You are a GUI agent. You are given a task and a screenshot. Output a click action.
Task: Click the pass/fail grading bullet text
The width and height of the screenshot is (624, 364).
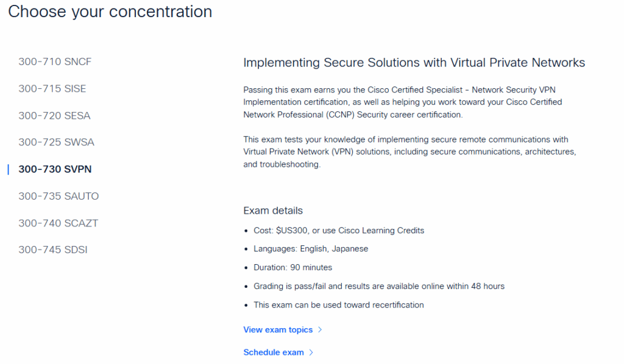pyautogui.click(x=379, y=286)
